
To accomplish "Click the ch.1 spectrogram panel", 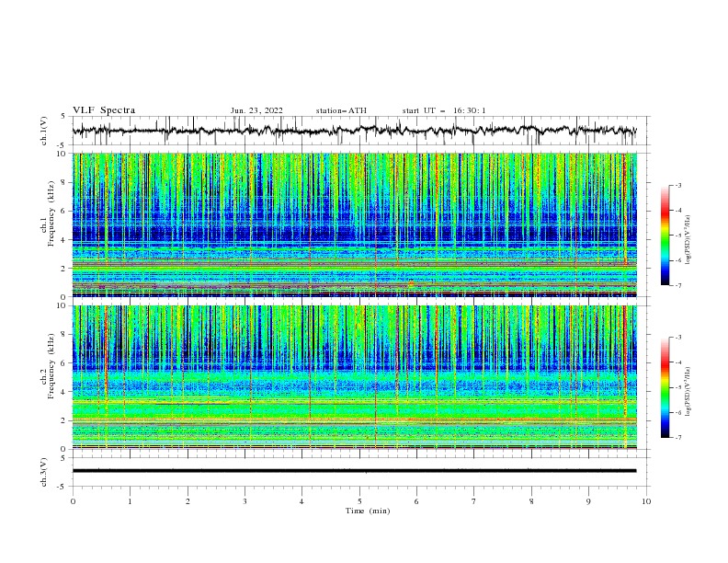I will click(x=354, y=224).
